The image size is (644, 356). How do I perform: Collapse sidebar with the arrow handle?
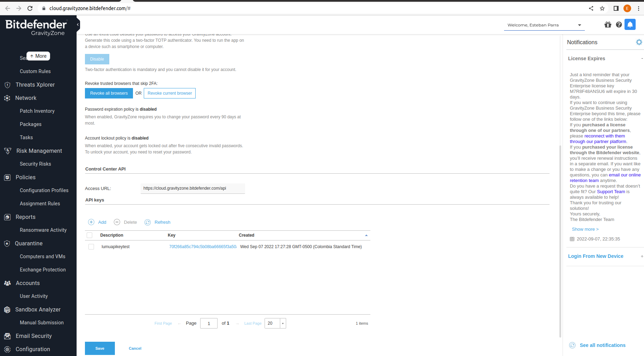coord(78,25)
